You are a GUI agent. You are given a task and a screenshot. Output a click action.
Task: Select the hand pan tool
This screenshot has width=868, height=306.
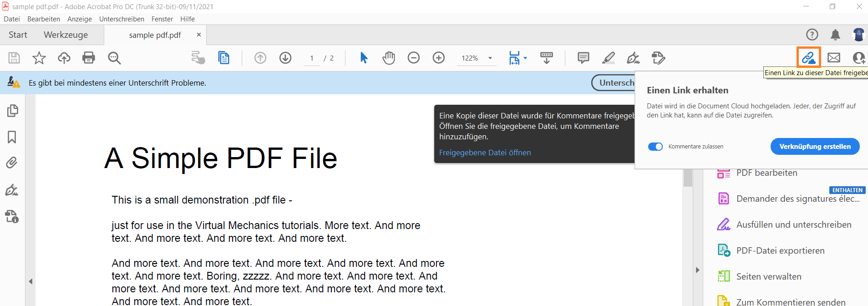(389, 58)
